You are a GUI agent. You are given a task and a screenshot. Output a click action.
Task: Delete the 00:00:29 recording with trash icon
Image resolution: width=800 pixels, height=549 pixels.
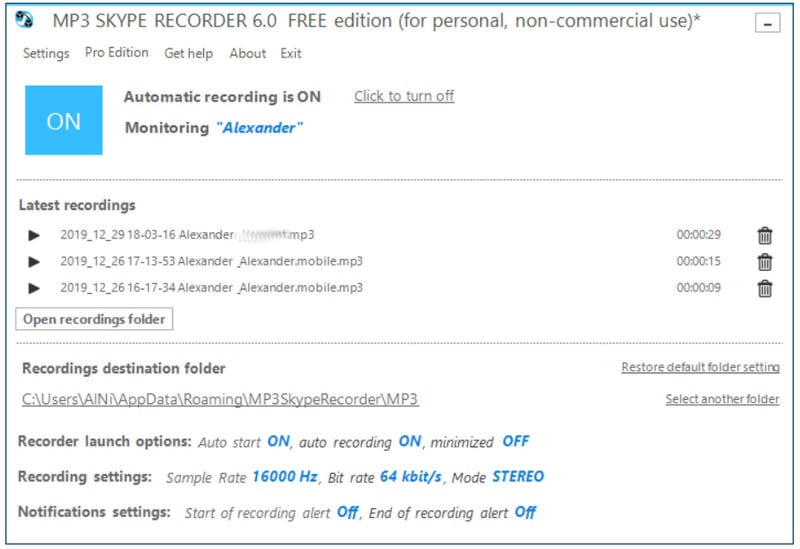coord(765,235)
